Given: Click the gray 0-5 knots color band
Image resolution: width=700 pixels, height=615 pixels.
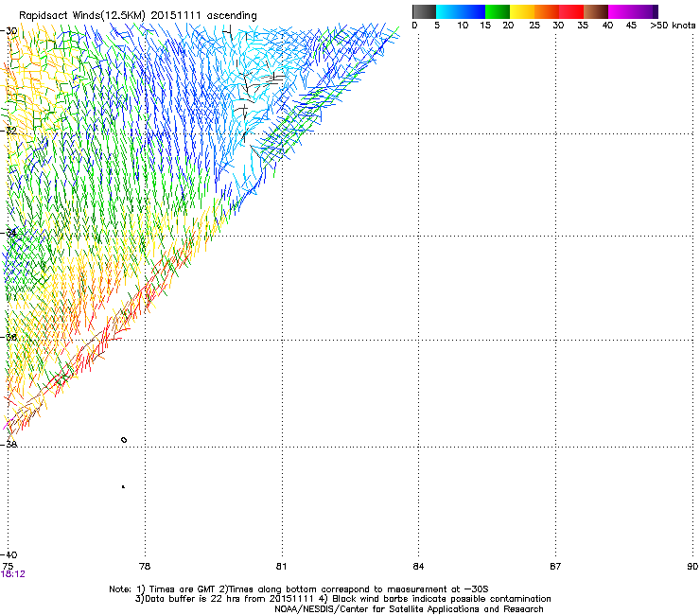Looking at the screenshot, I should [424, 11].
